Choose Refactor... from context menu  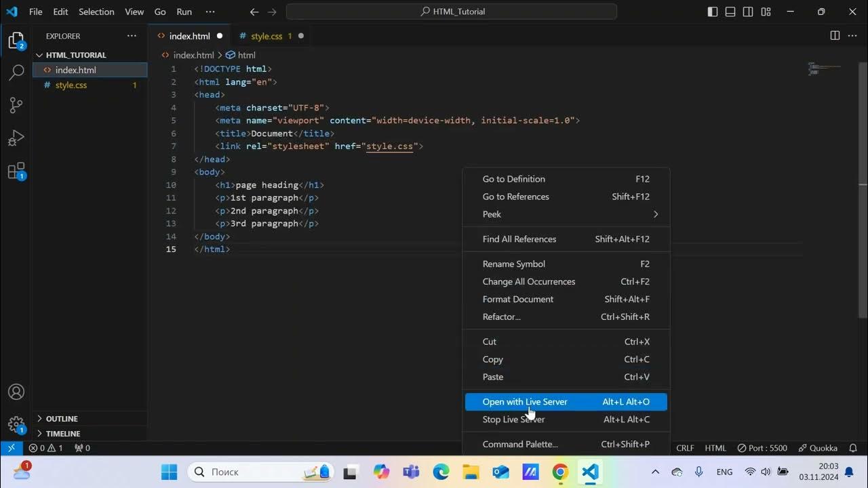coord(566,317)
